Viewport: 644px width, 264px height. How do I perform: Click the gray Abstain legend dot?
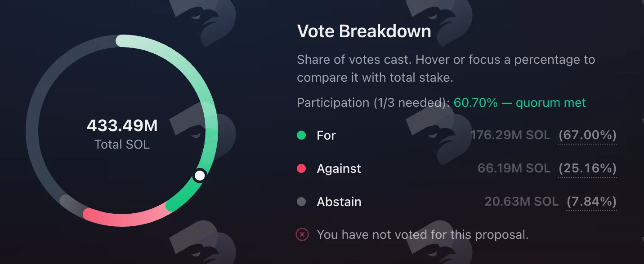(x=301, y=202)
